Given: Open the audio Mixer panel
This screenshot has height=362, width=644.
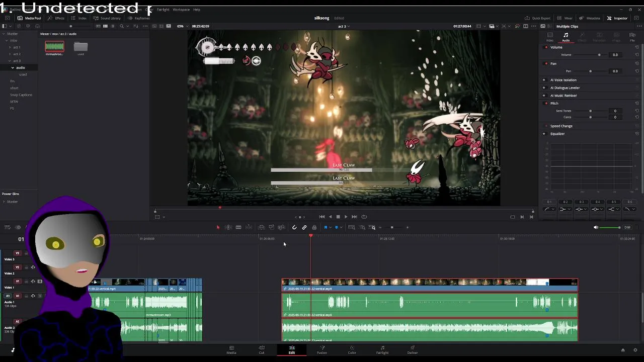Looking at the screenshot, I should point(565,18).
